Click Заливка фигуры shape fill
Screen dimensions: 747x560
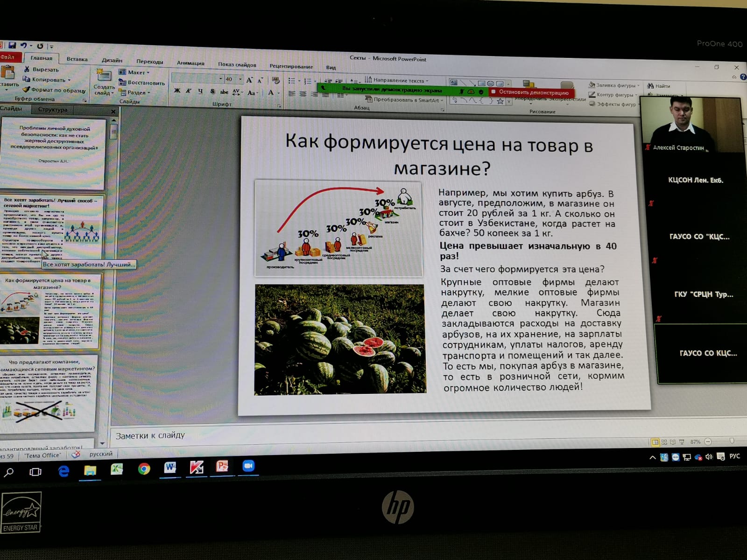[x=613, y=85]
